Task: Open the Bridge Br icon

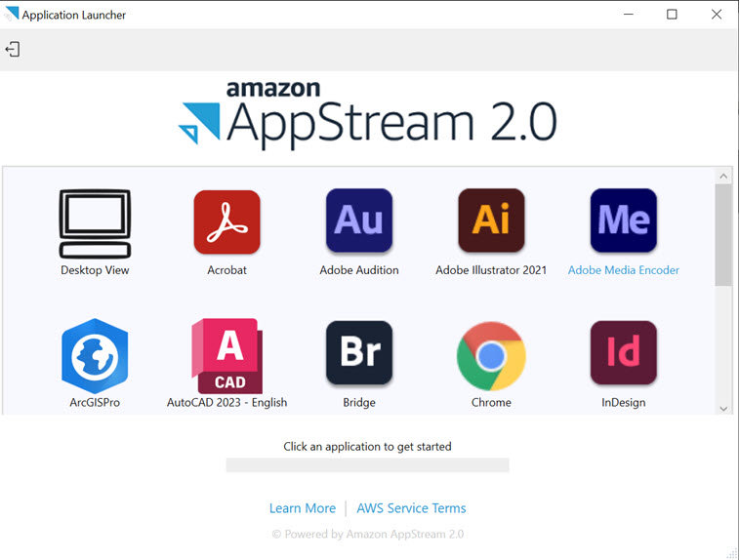Action: point(359,353)
